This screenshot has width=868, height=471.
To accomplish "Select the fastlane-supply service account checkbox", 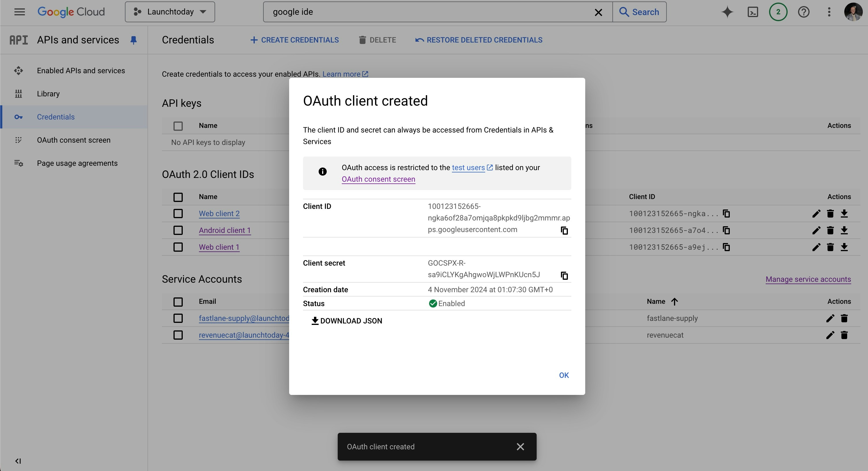I will click(x=178, y=318).
